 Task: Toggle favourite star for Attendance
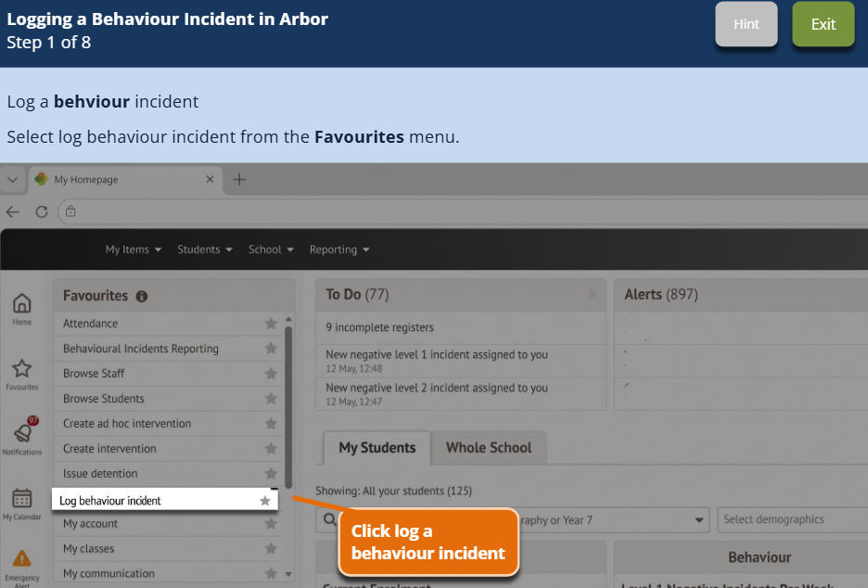271,324
